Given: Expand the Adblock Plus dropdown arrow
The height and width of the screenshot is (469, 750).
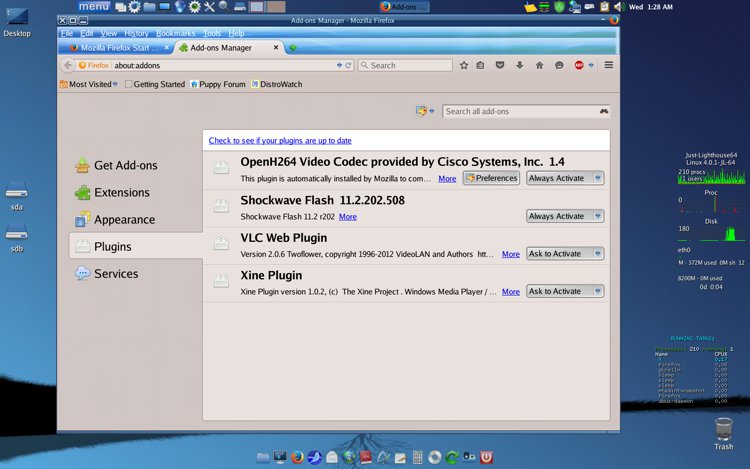Looking at the screenshot, I should [x=591, y=65].
